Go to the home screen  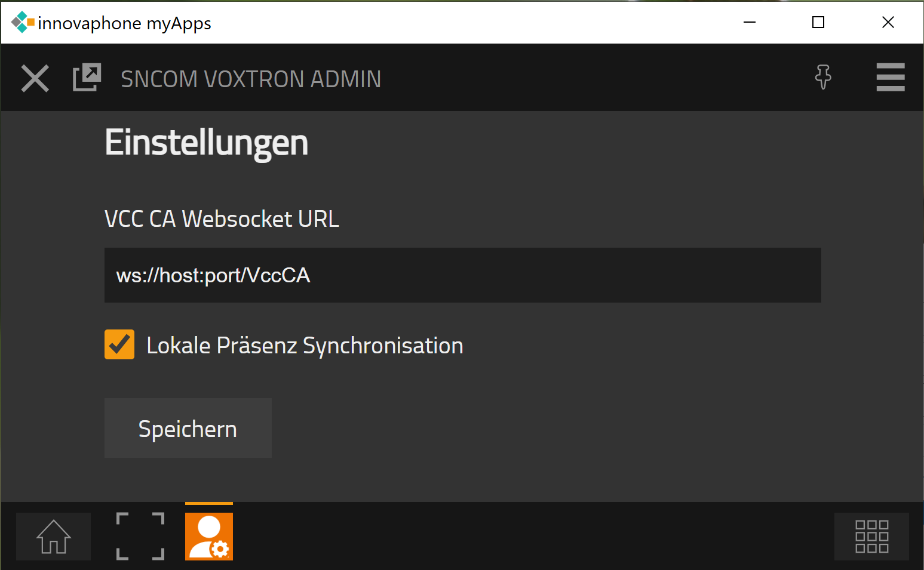tap(54, 537)
